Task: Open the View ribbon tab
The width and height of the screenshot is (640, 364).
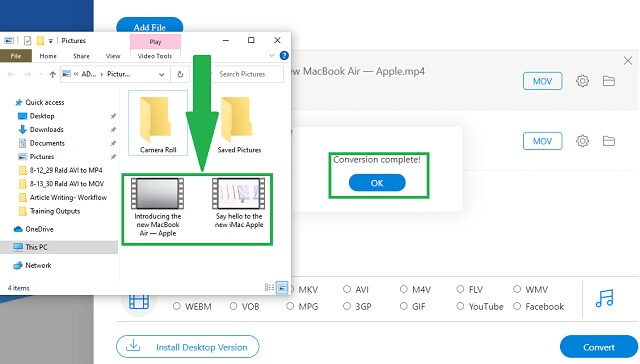Action: (113, 56)
